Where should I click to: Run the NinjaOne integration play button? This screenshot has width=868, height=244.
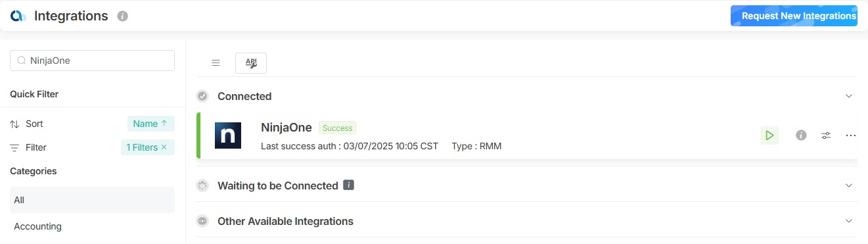(769, 135)
